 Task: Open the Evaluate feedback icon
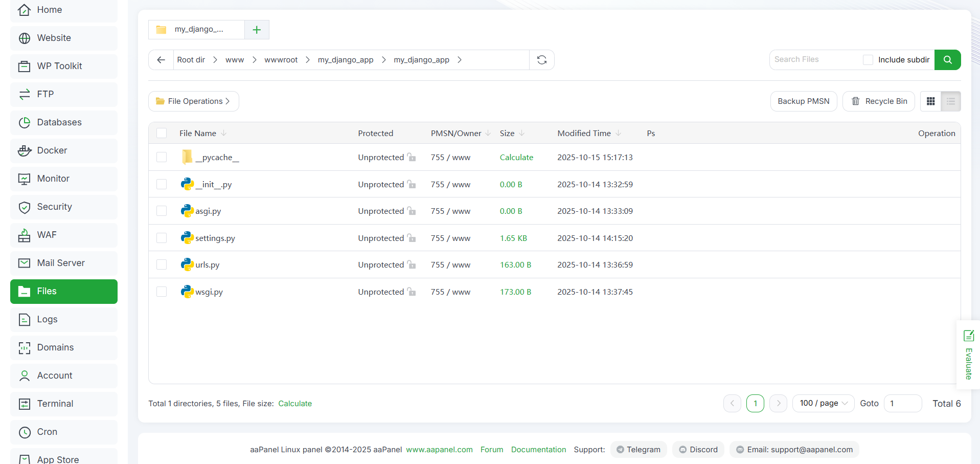968,336
